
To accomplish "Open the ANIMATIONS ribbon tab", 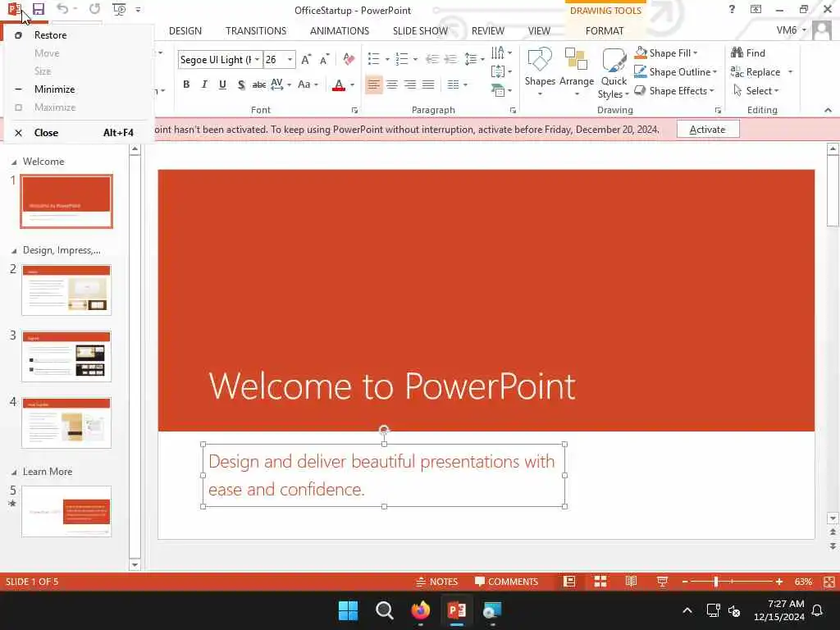I will [340, 31].
